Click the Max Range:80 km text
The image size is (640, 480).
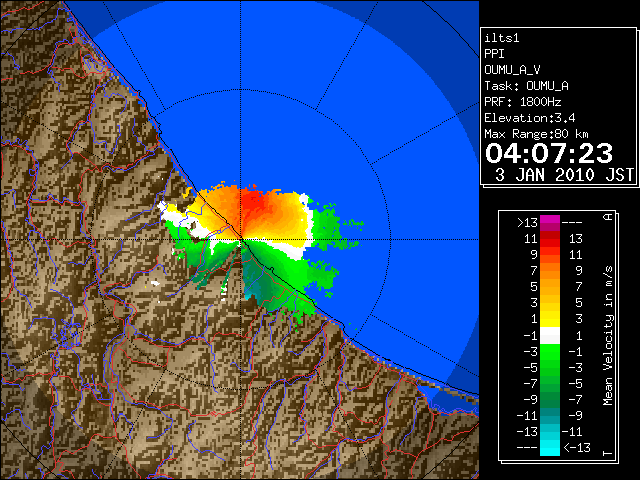536,134
